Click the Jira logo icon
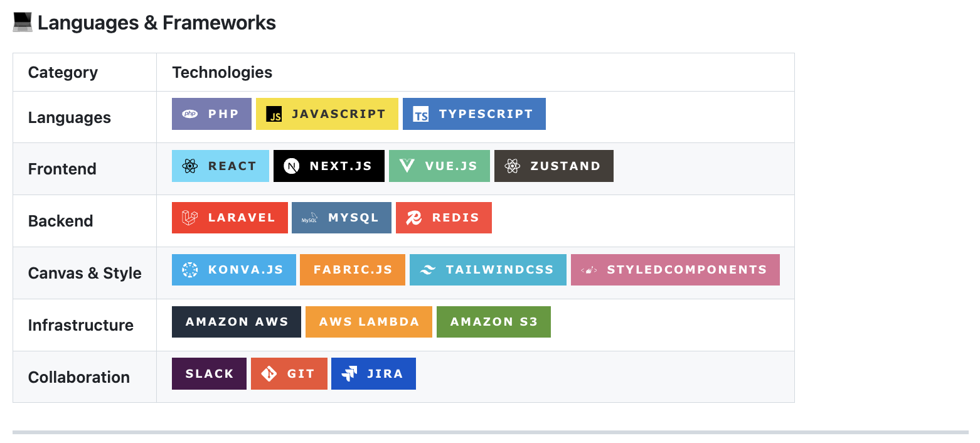This screenshot has width=980, height=443. pos(349,374)
